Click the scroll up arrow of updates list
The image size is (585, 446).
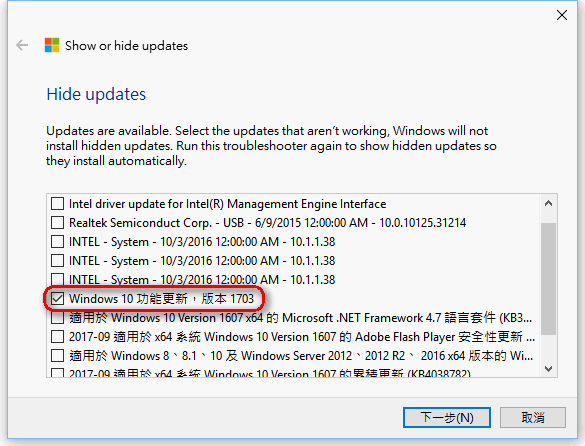(x=548, y=203)
